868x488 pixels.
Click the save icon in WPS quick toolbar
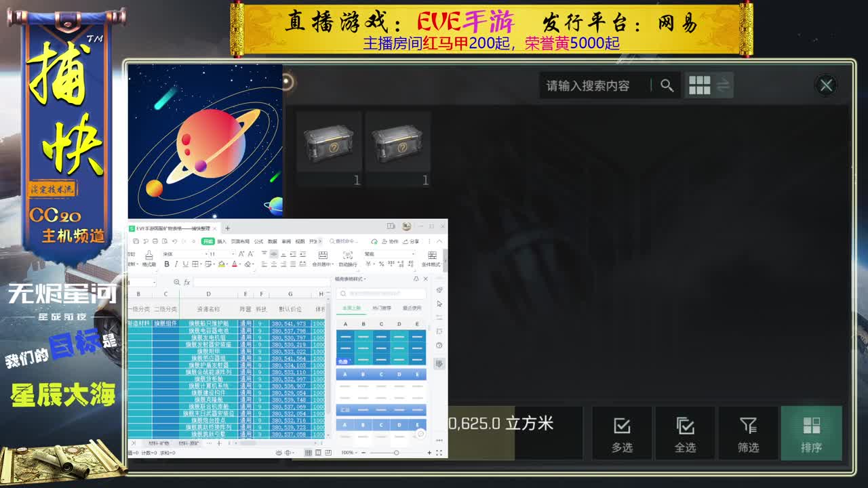point(136,241)
